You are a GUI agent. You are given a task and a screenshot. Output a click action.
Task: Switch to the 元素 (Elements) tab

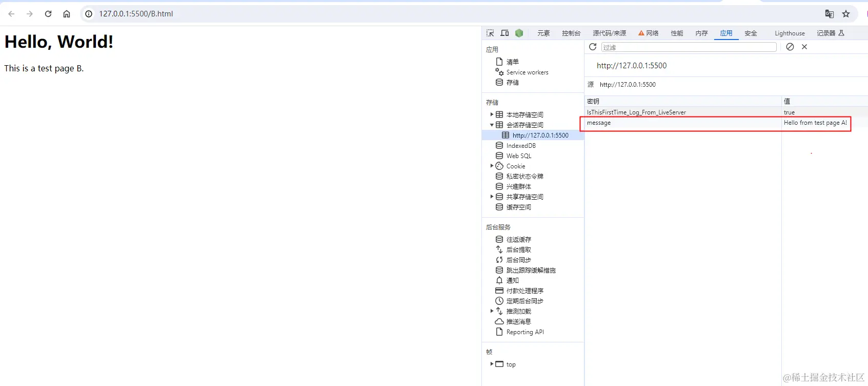pyautogui.click(x=543, y=33)
